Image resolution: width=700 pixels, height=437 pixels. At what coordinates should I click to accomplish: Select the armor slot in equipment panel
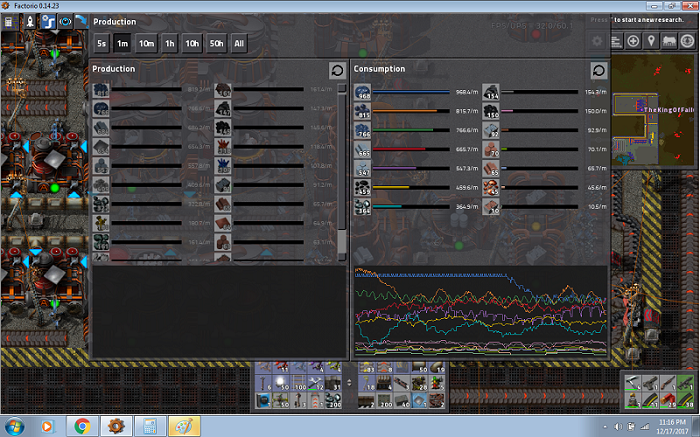[633, 400]
